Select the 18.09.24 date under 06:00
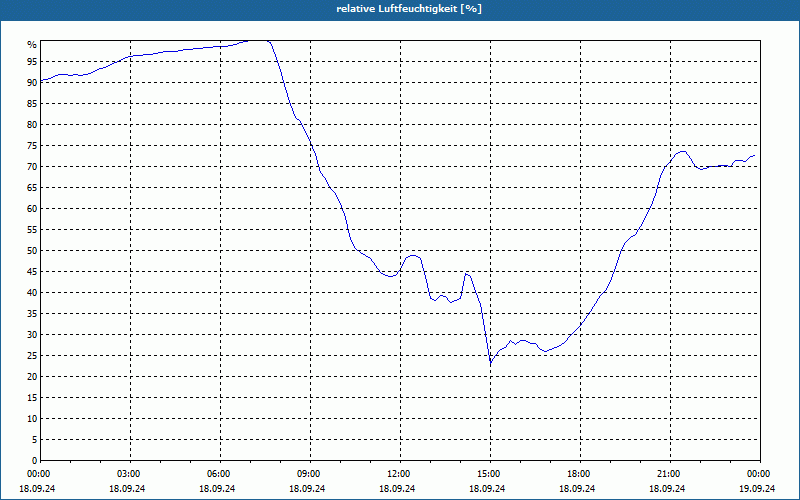The width and height of the screenshot is (800, 500). (x=217, y=488)
